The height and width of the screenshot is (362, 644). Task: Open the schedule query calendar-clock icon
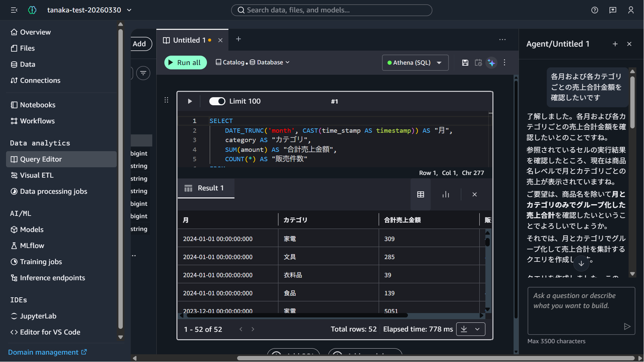(478, 63)
